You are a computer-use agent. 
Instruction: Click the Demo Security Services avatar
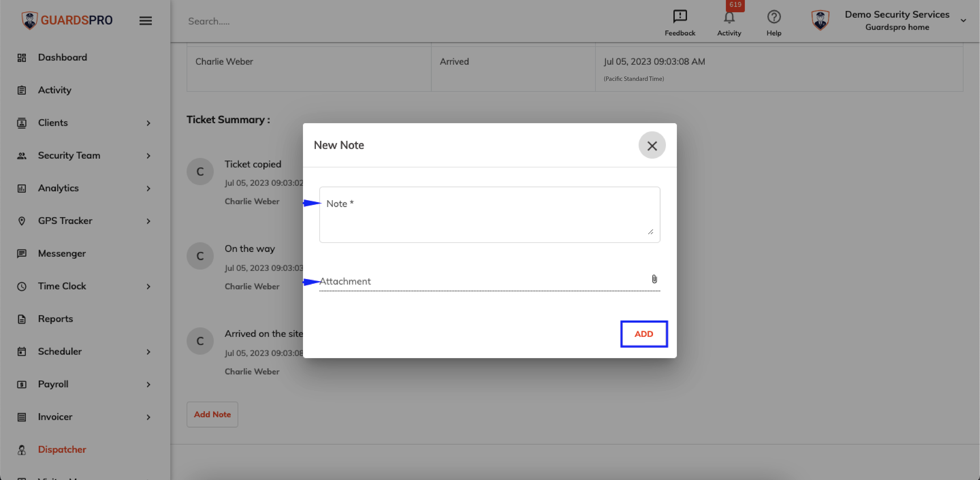[820, 20]
